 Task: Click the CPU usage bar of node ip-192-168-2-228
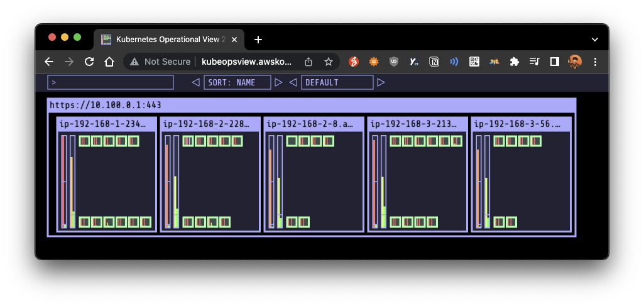[x=168, y=182]
